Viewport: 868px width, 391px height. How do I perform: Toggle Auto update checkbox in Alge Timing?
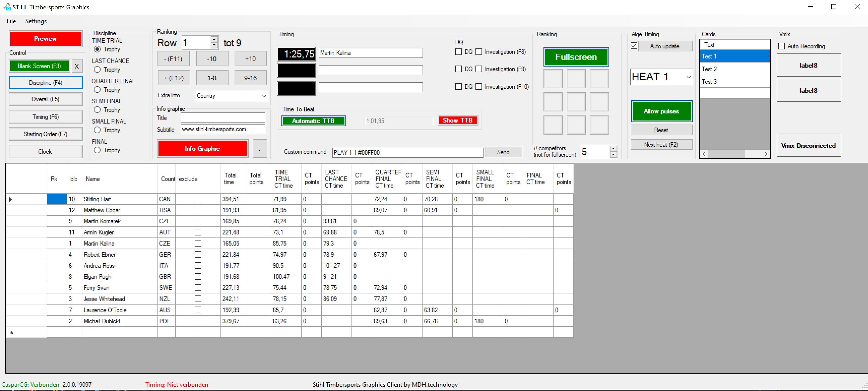[x=634, y=46]
